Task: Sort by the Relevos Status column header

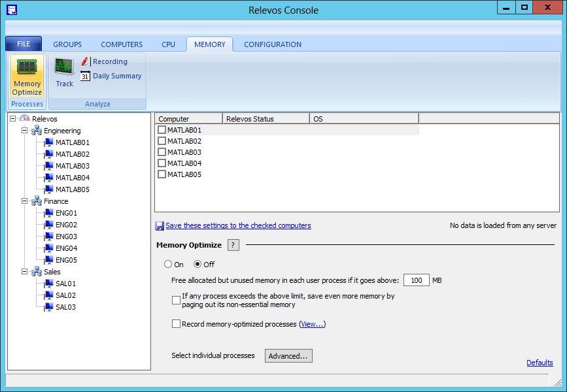Action: (266, 118)
